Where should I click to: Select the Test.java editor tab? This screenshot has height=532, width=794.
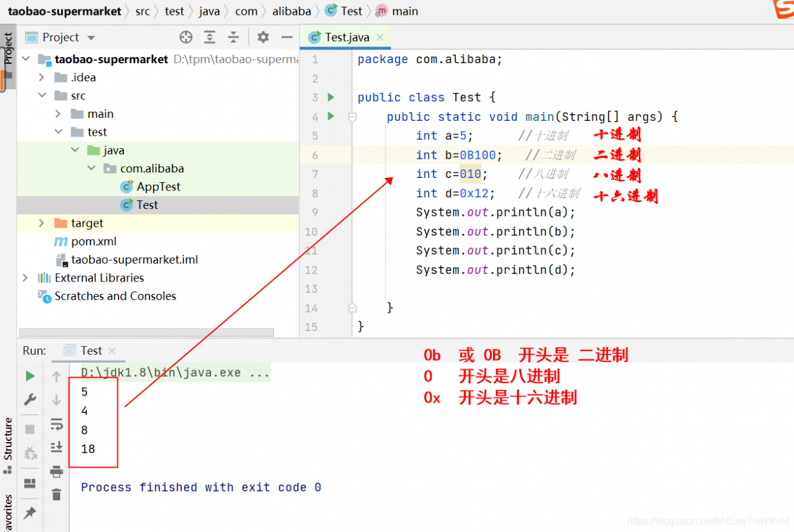tap(346, 37)
